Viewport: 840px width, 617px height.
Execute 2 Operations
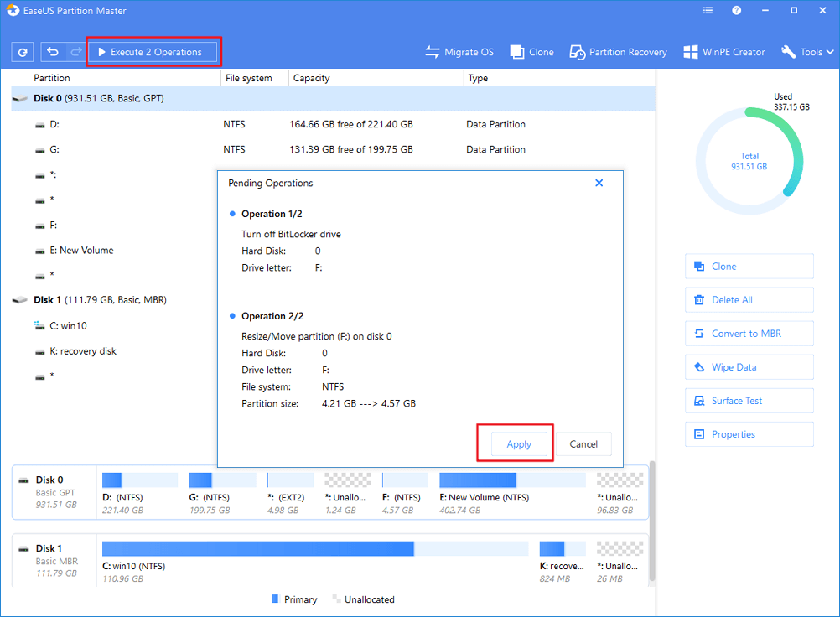[x=152, y=52]
